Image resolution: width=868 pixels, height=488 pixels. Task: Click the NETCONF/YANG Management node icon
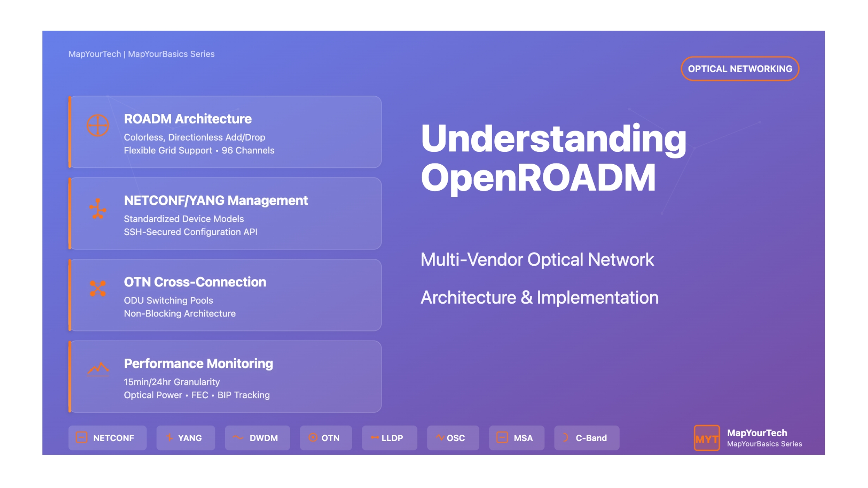(98, 209)
